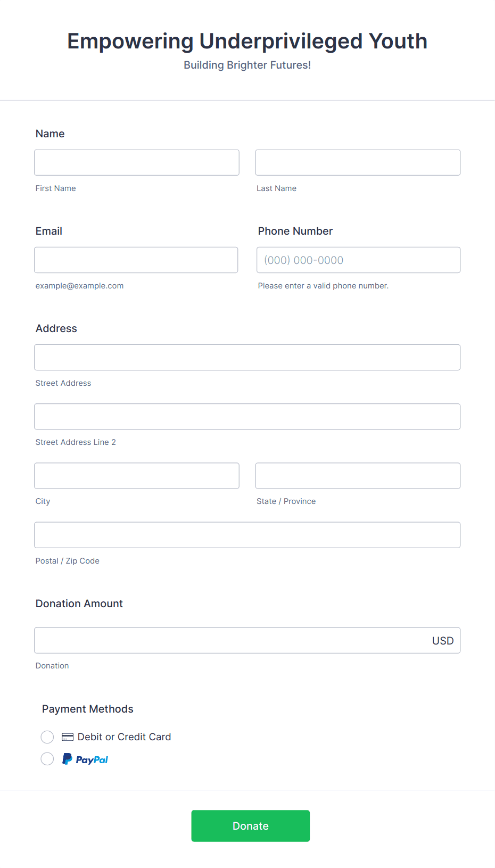This screenshot has width=495, height=868.
Task: Click the Street Address field
Action: coord(247,357)
